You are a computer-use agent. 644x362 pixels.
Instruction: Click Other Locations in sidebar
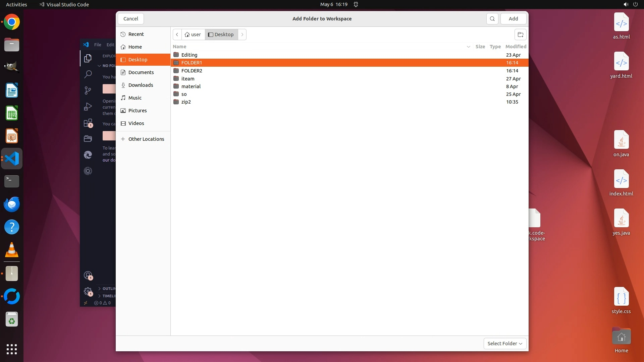pyautogui.click(x=146, y=139)
